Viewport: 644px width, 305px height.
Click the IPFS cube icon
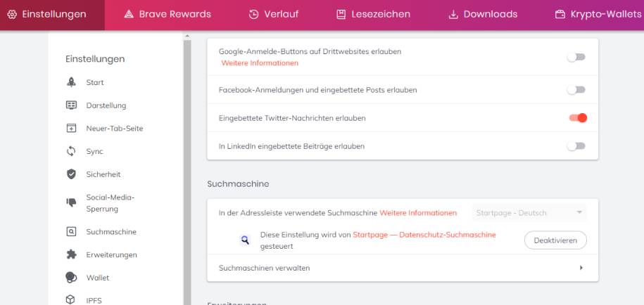click(x=72, y=299)
